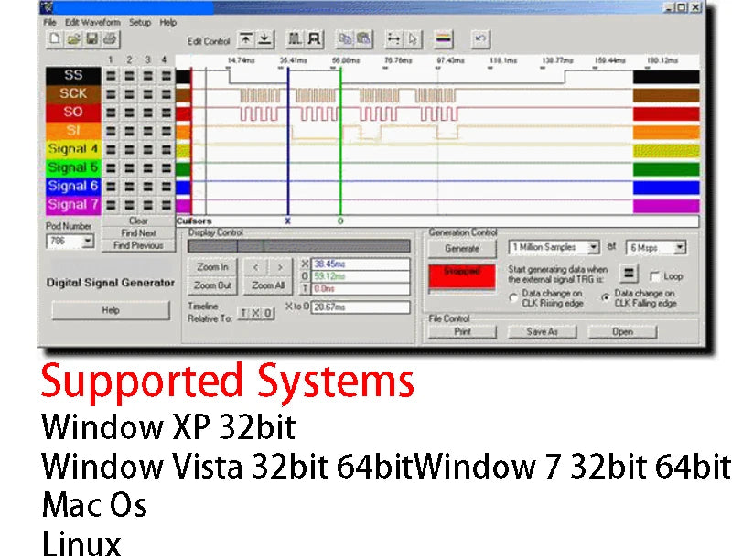Click the Paste waveform toolbar icon

[363, 39]
